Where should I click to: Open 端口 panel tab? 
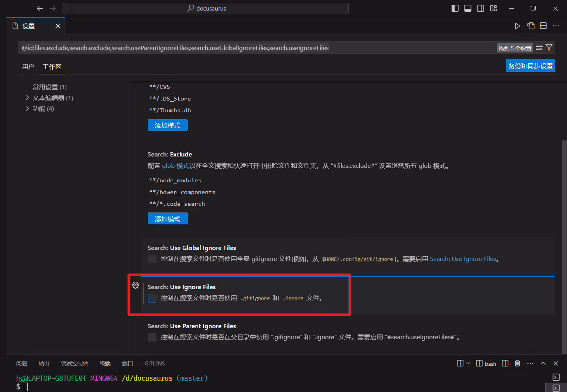[127, 363]
